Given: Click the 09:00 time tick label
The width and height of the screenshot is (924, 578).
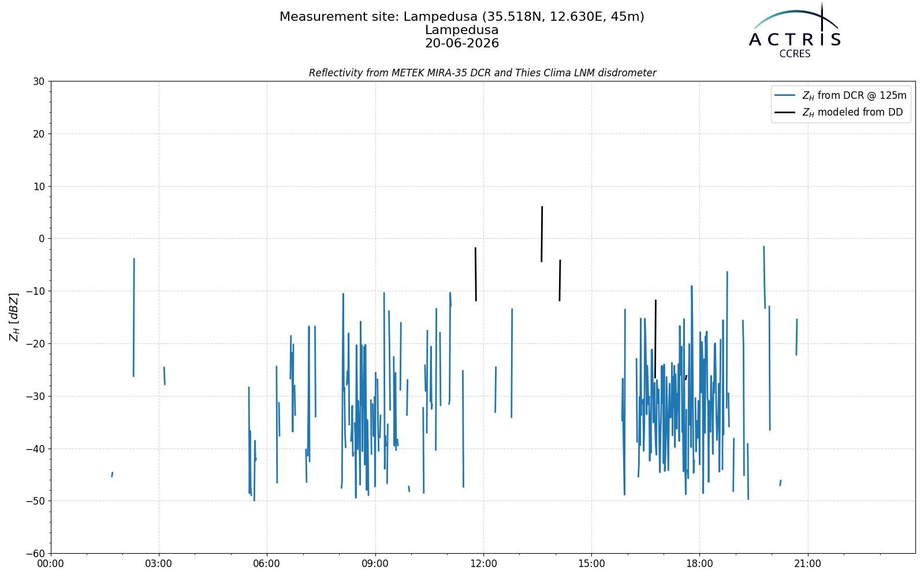Looking at the screenshot, I should [x=375, y=564].
